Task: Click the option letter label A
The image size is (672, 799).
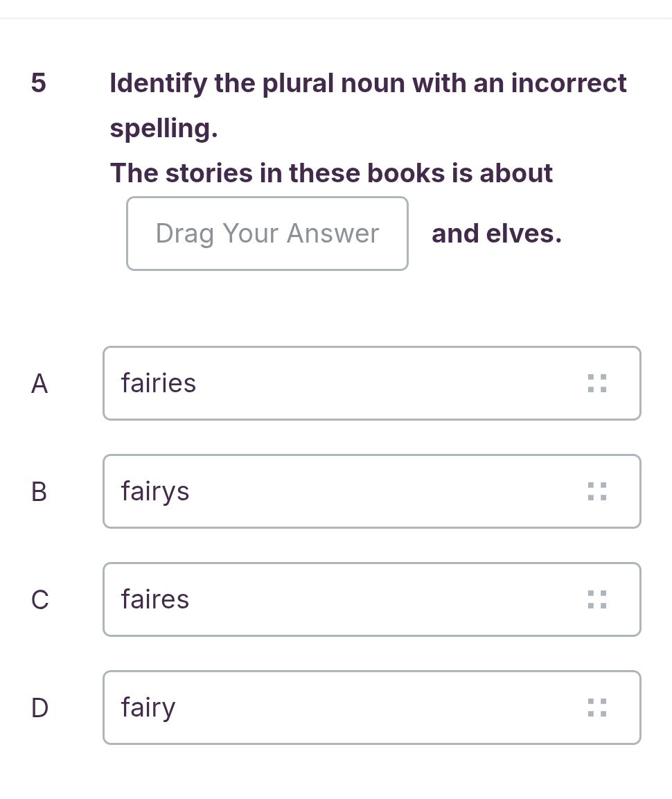Action: (39, 383)
